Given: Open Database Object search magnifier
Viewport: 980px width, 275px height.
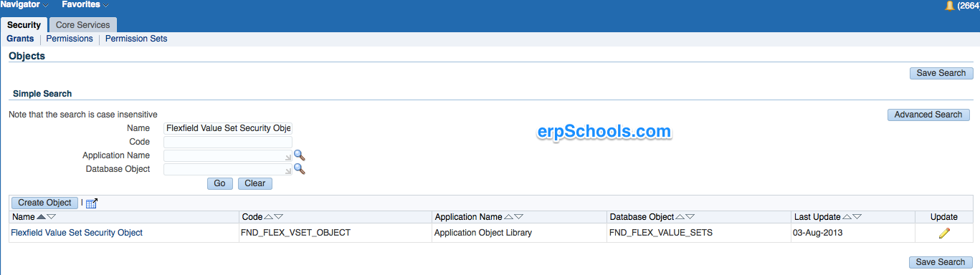Looking at the screenshot, I should click(300, 169).
